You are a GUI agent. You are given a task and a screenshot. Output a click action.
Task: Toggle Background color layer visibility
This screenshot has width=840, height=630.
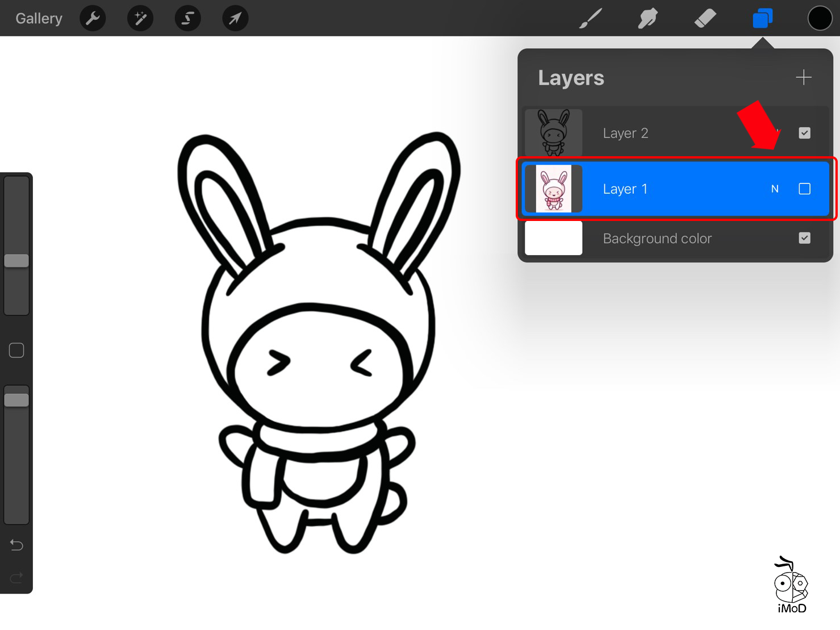tap(804, 238)
